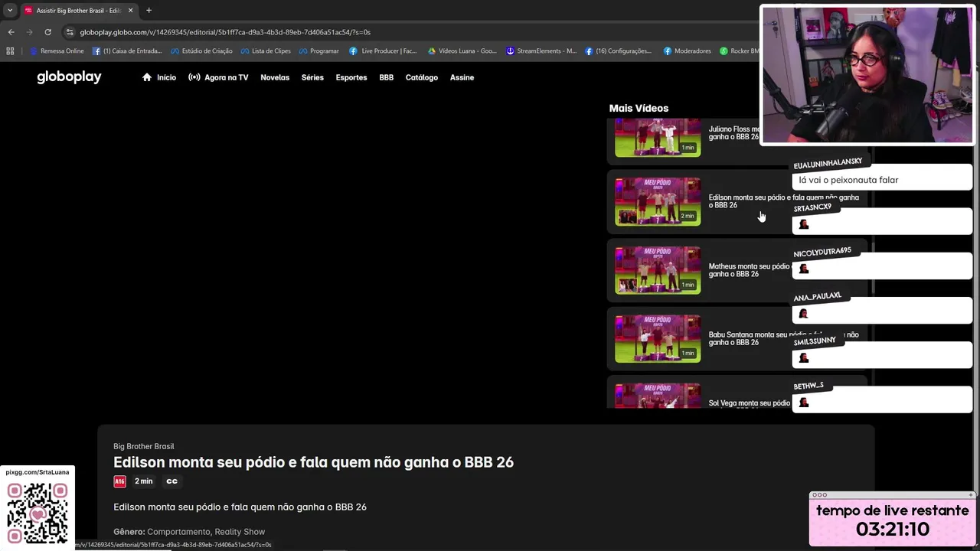Open Programar bookmark

(319, 51)
